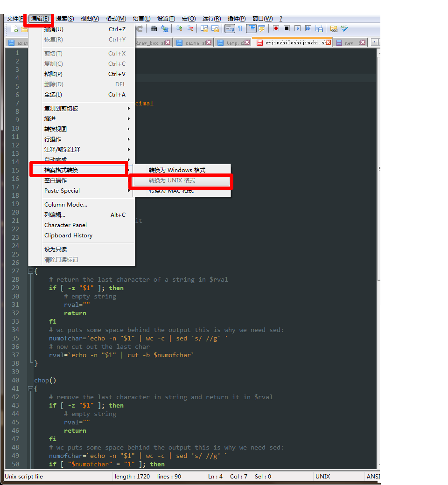
Task: Open the 设置(T) menu
Action: (166, 19)
